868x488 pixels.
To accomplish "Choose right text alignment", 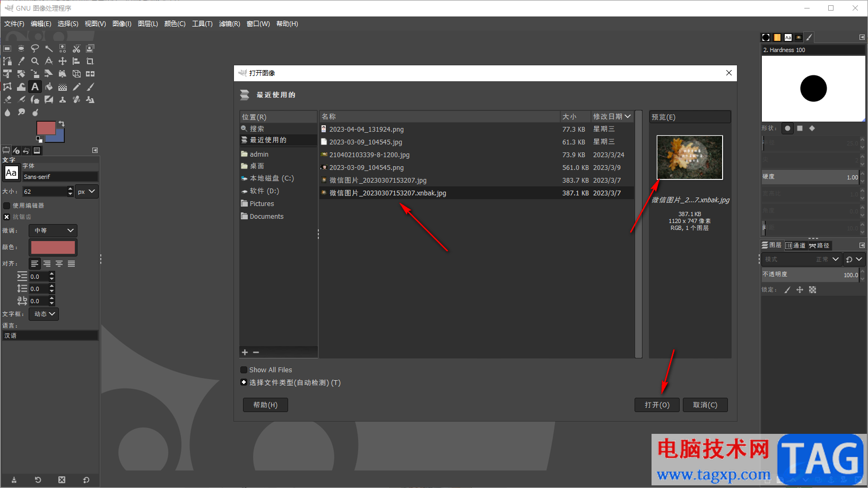I will [x=47, y=264].
